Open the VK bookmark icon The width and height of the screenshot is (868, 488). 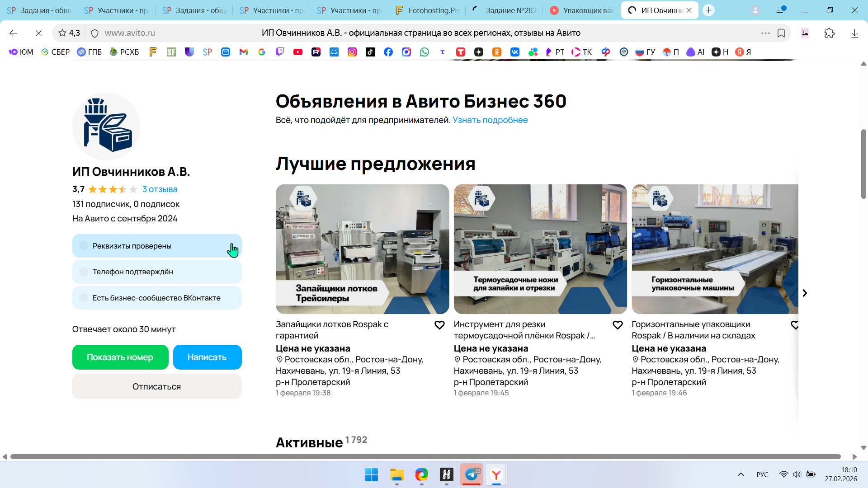[515, 52]
